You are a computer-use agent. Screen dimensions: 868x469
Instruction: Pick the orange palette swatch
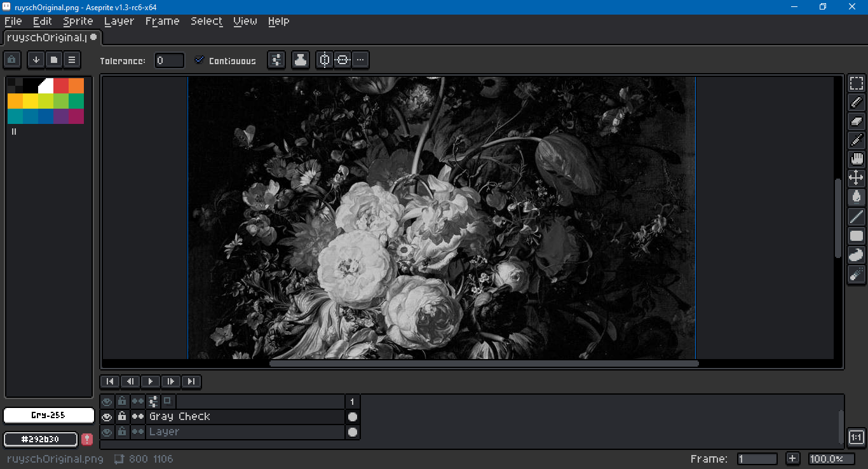click(76, 86)
